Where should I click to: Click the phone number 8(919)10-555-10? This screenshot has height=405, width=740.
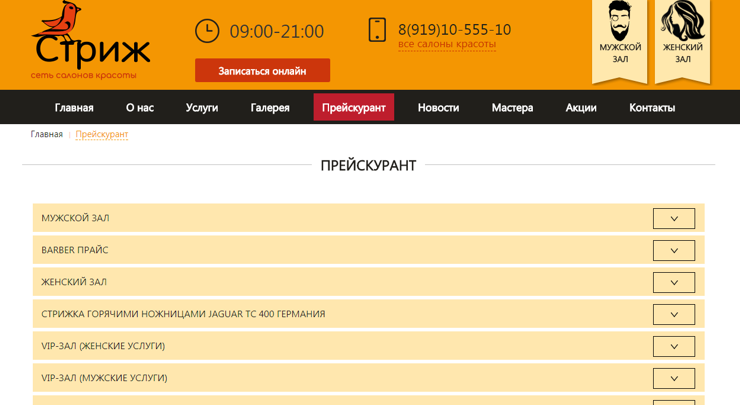point(454,29)
